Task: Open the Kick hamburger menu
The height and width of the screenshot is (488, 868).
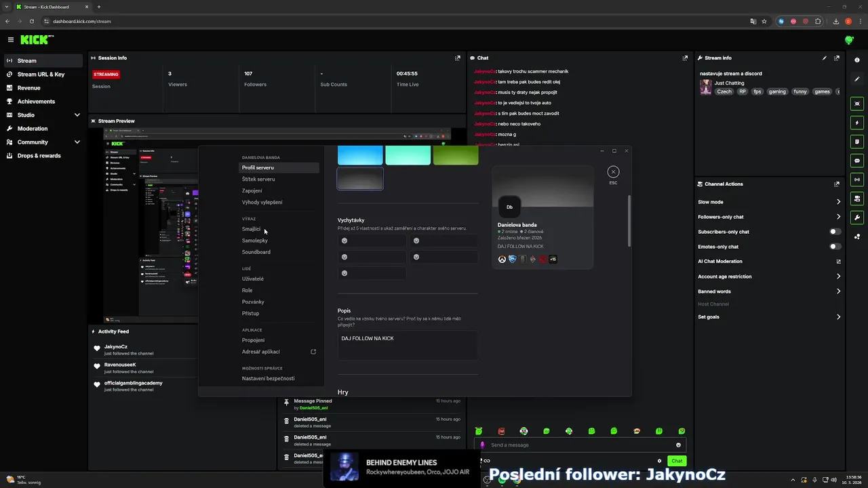Action: [11, 40]
